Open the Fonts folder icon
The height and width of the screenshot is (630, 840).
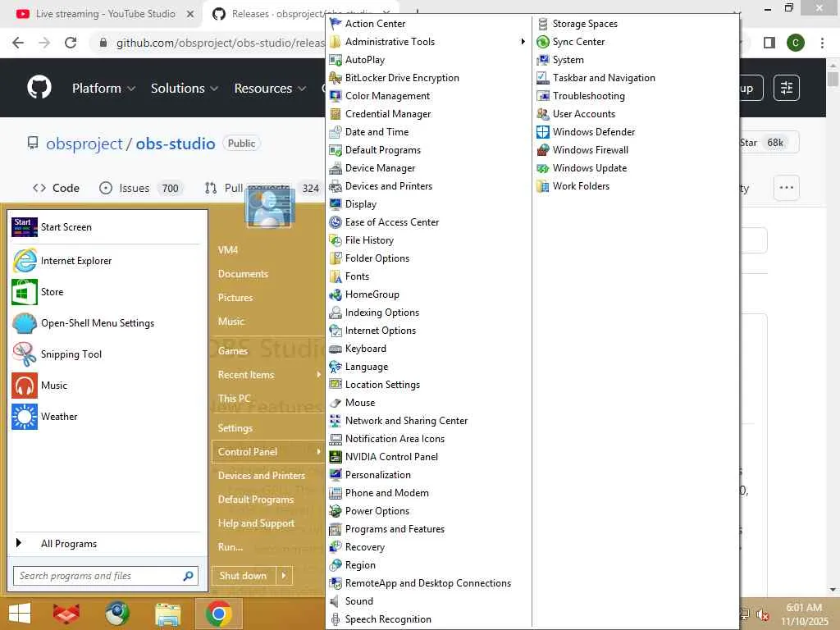click(336, 276)
